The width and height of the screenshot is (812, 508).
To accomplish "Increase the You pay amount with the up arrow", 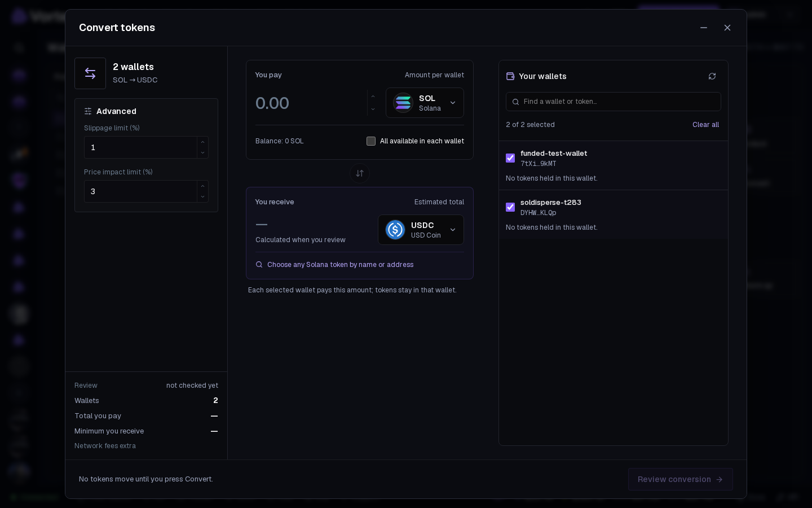I will coord(373,97).
